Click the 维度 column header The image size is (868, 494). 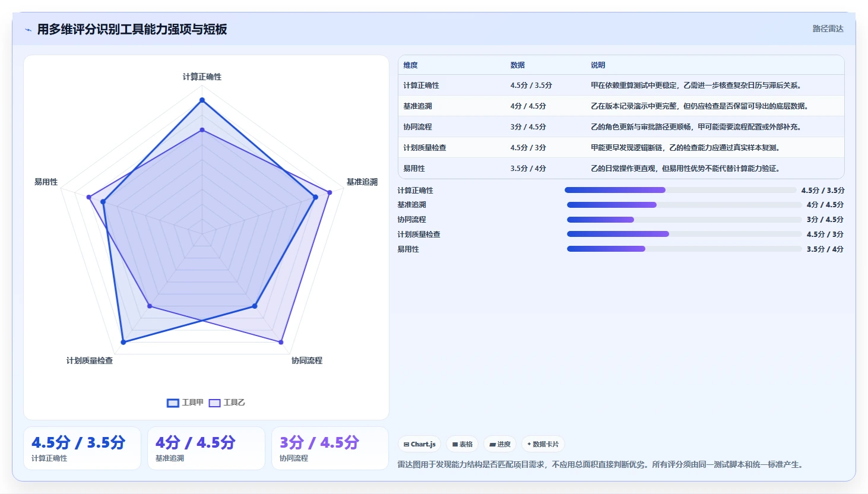[410, 65]
